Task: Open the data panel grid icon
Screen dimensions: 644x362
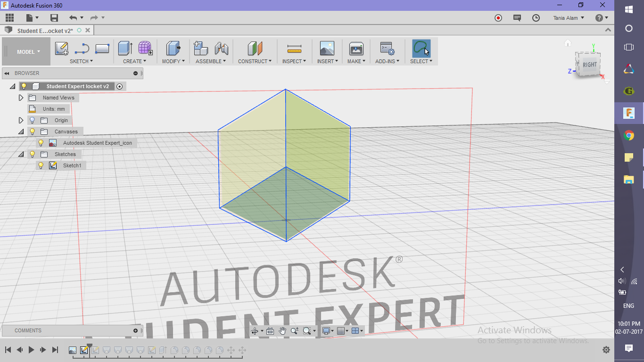Action: click(x=9, y=18)
